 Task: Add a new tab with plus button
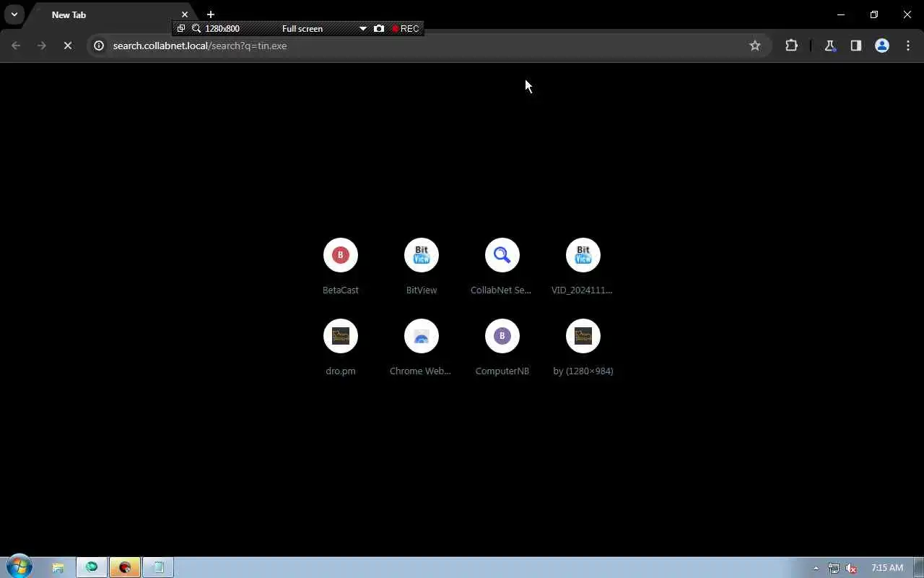coord(210,14)
